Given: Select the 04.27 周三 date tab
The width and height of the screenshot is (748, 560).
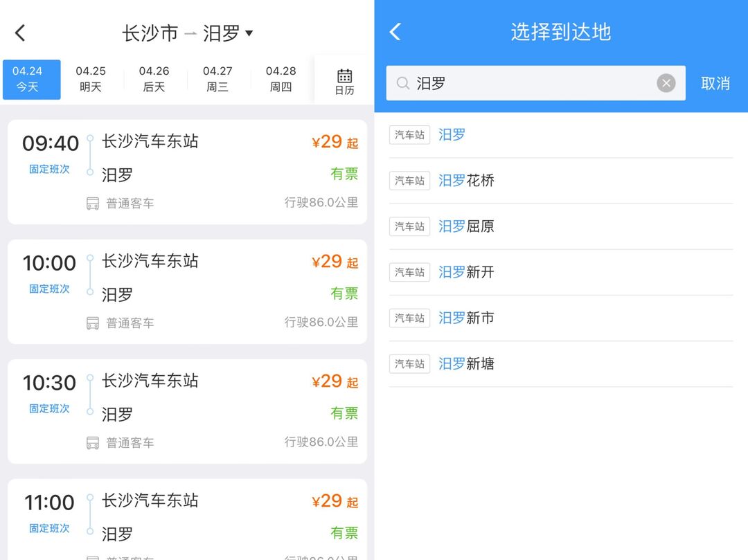Looking at the screenshot, I should [x=217, y=80].
